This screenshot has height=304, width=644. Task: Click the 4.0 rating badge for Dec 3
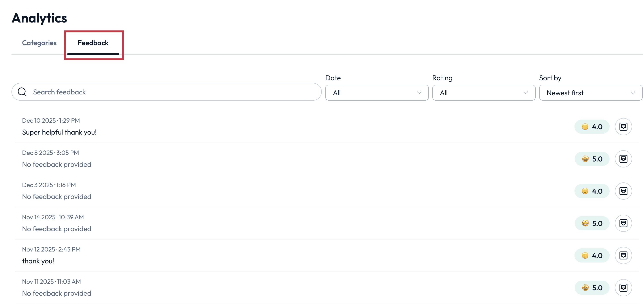pyautogui.click(x=592, y=191)
